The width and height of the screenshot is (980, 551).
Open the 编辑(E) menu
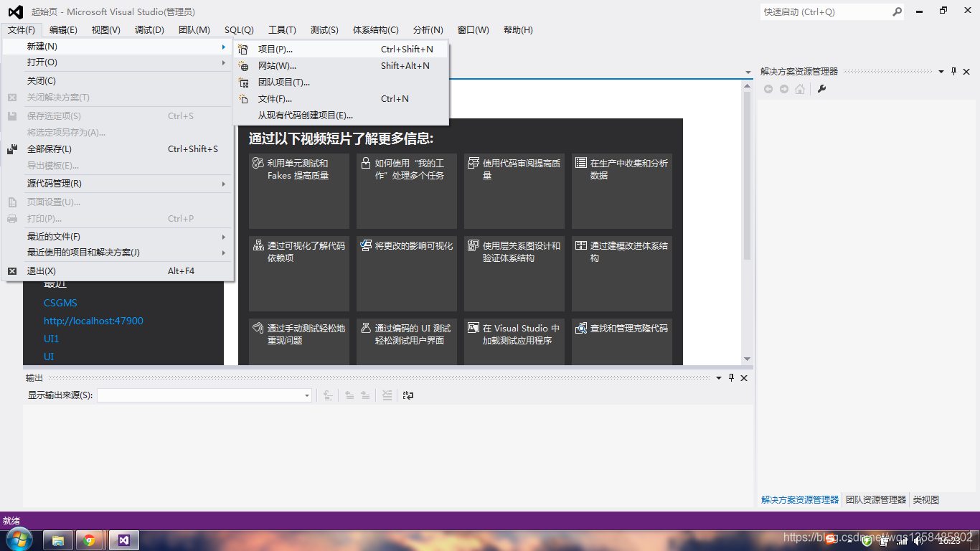(x=63, y=29)
